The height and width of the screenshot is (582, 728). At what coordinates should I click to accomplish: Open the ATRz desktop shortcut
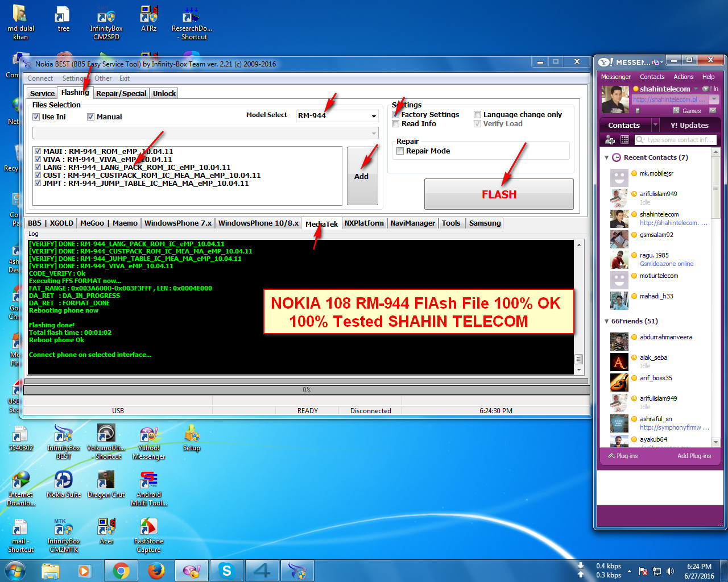point(149,20)
